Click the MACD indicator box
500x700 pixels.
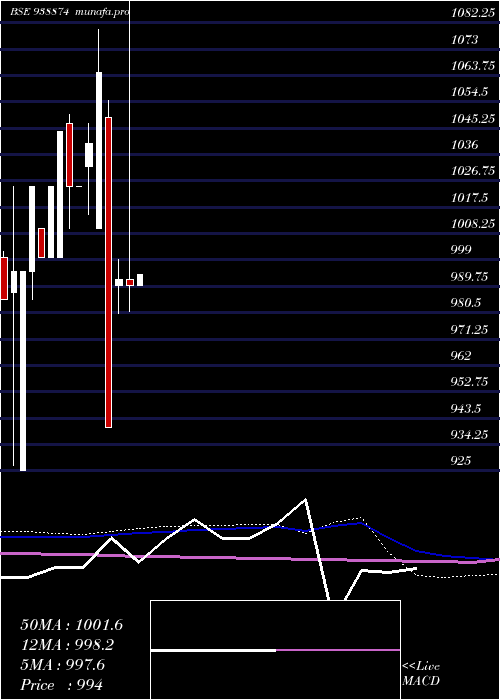pos(275,650)
